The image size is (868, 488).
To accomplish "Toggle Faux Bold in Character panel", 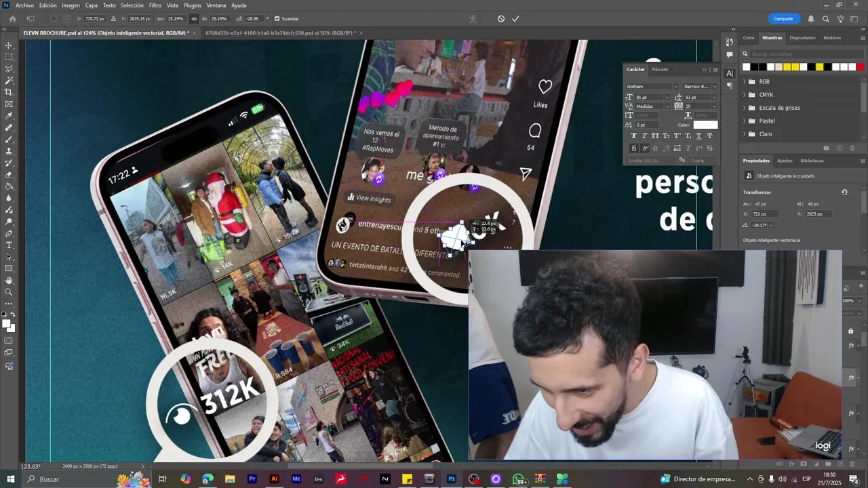I will point(633,136).
